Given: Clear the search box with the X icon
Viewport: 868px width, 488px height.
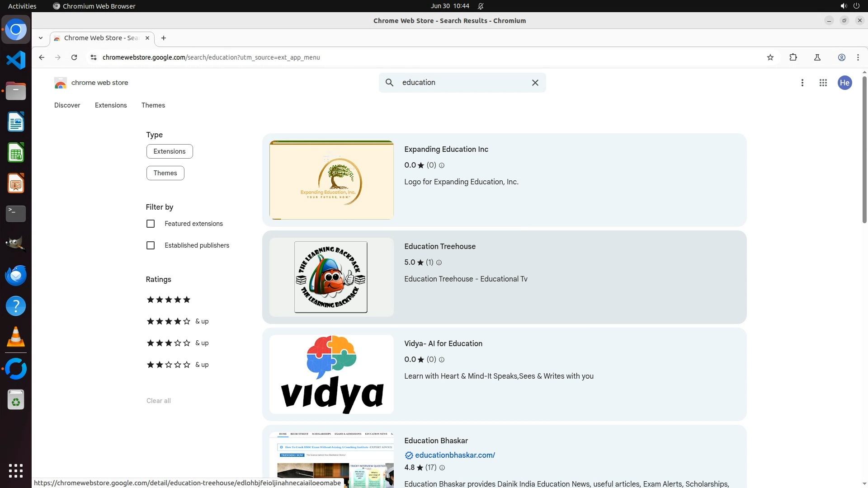Looking at the screenshot, I should [x=535, y=83].
